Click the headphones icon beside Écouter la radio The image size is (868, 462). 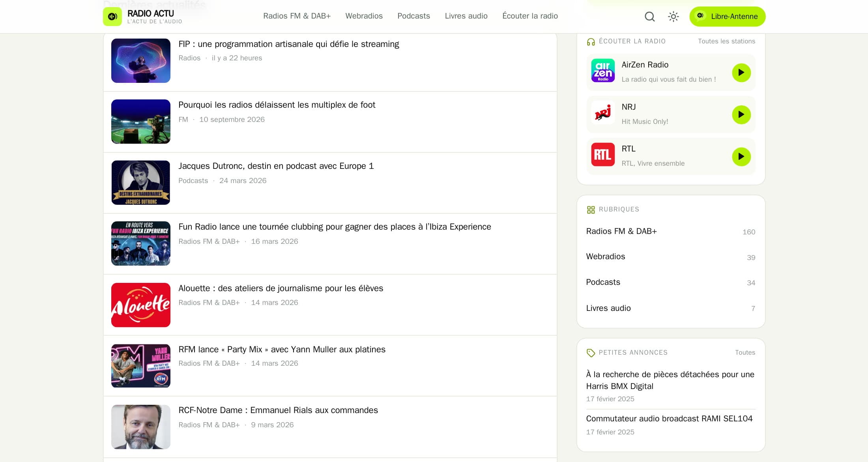point(591,42)
